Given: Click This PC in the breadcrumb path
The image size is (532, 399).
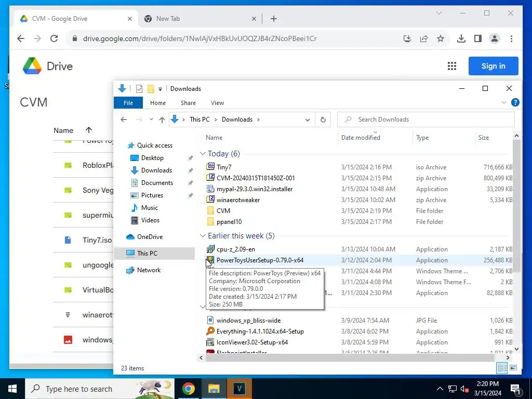Looking at the screenshot, I should click(199, 119).
